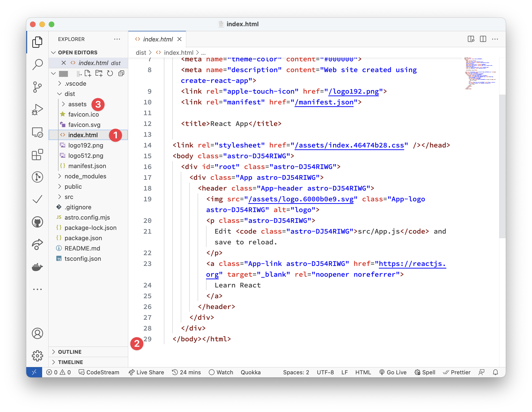Start the server with Go Live

[x=393, y=372]
